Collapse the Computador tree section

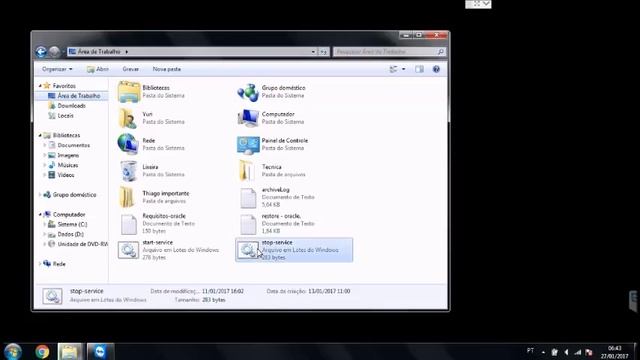pyautogui.click(x=40, y=214)
